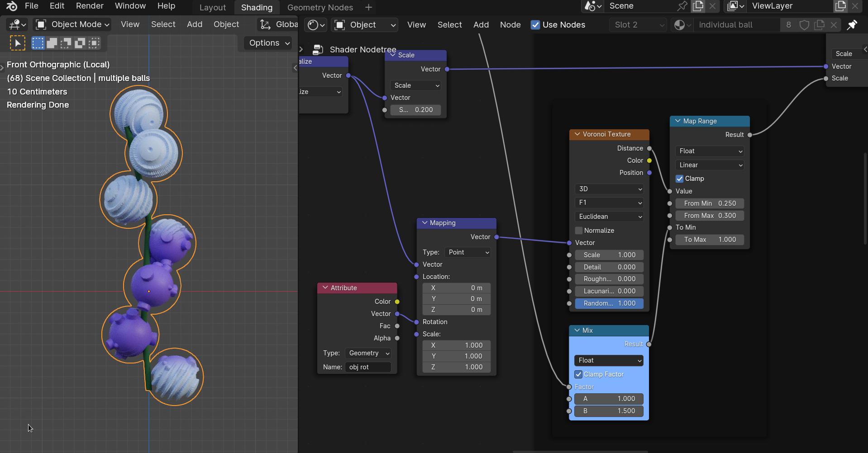Open the Euclidean distance metric dropdown
The height and width of the screenshot is (453, 868).
tap(610, 217)
